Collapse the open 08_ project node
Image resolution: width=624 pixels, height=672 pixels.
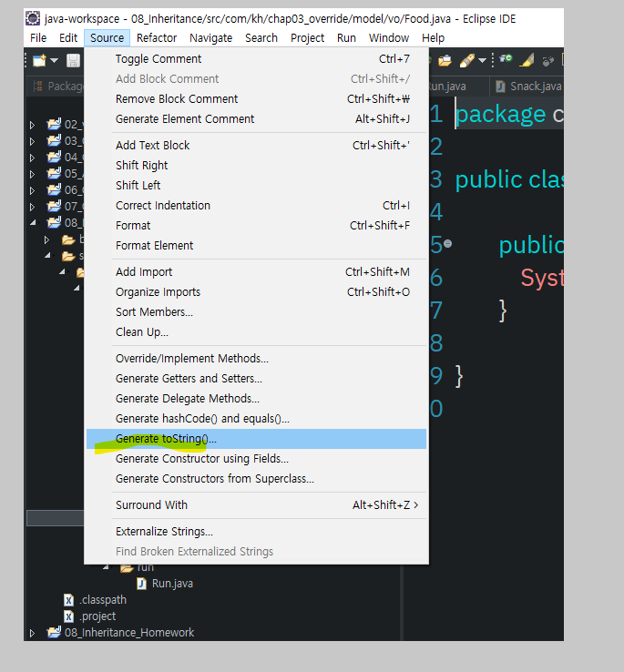(x=33, y=222)
